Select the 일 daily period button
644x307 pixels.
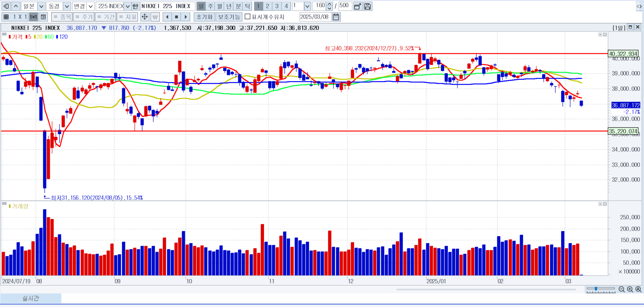[201, 6]
